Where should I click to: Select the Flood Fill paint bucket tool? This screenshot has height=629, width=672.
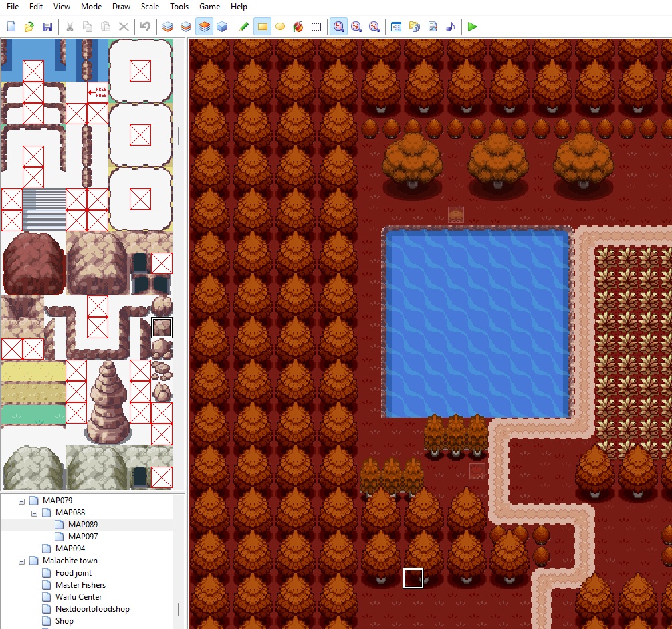coord(298,27)
